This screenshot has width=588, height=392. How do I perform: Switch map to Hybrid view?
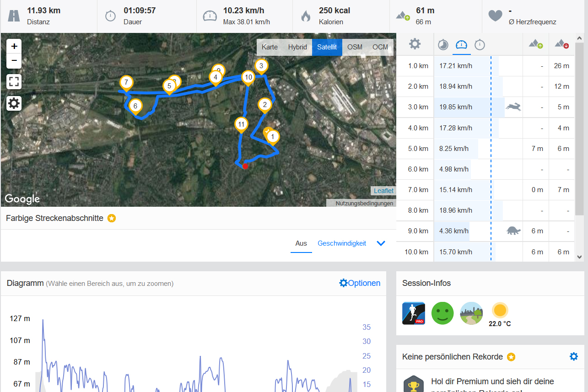(297, 47)
